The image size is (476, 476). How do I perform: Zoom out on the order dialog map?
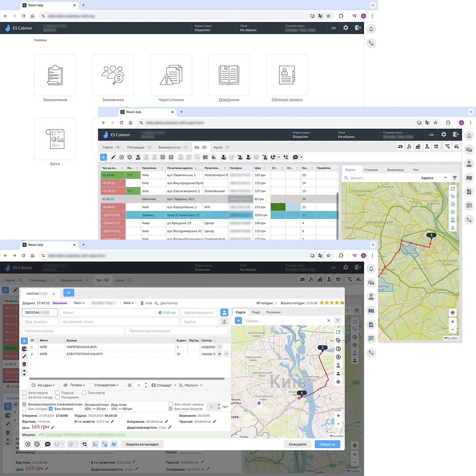338,424
